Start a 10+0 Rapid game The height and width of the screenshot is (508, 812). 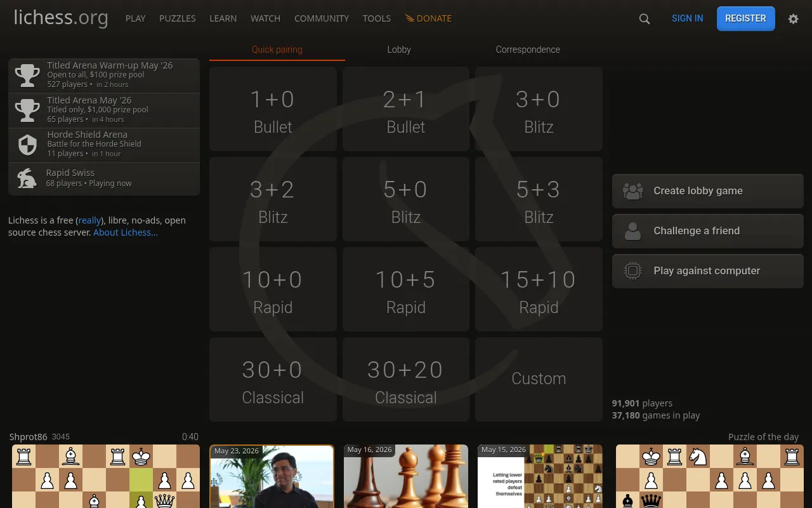pyautogui.click(x=273, y=290)
